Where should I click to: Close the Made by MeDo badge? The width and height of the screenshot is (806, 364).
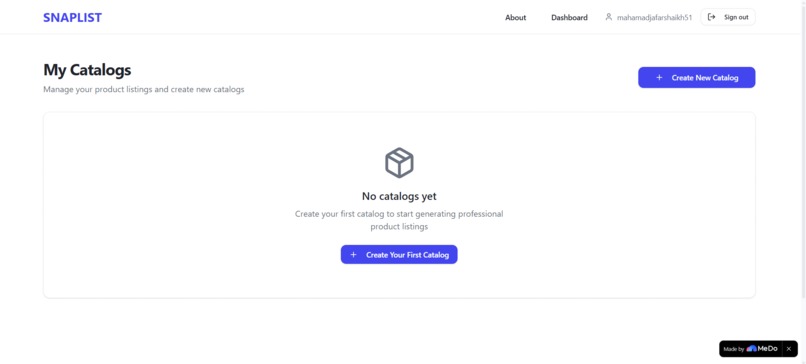tap(789, 349)
